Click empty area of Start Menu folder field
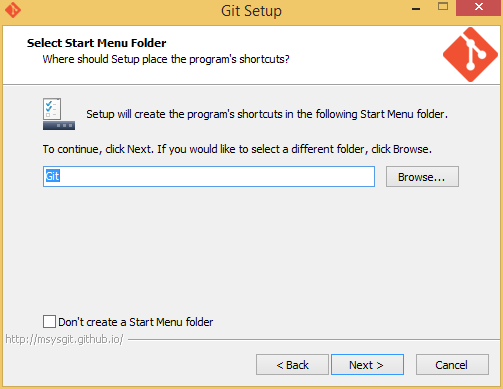 217,176
